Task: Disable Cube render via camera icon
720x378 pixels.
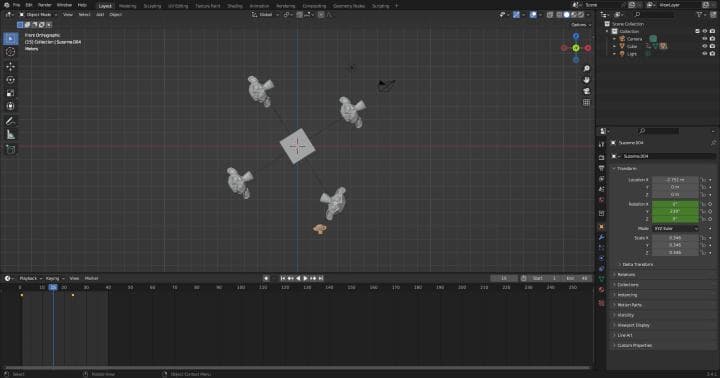Action: (712, 46)
